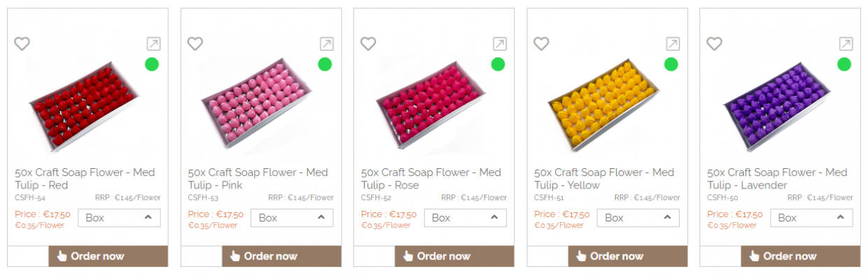The image size is (868, 274).
Task: Favorite the Rose Tulip soap flower
Action: point(368,43)
